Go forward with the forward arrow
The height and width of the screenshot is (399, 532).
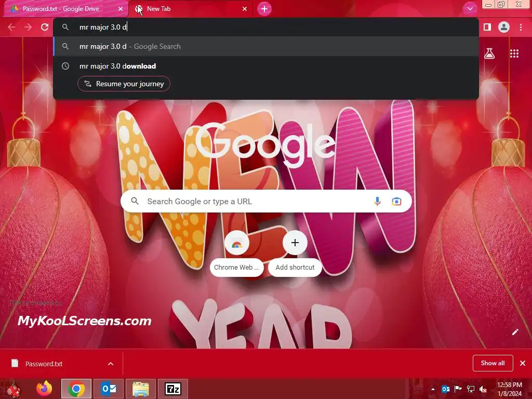click(28, 27)
